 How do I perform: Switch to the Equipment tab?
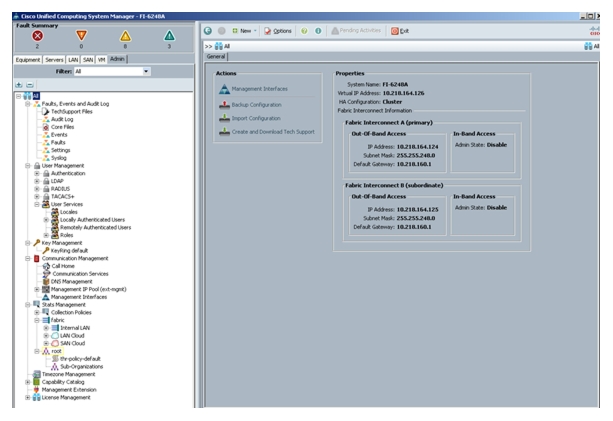coord(28,59)
